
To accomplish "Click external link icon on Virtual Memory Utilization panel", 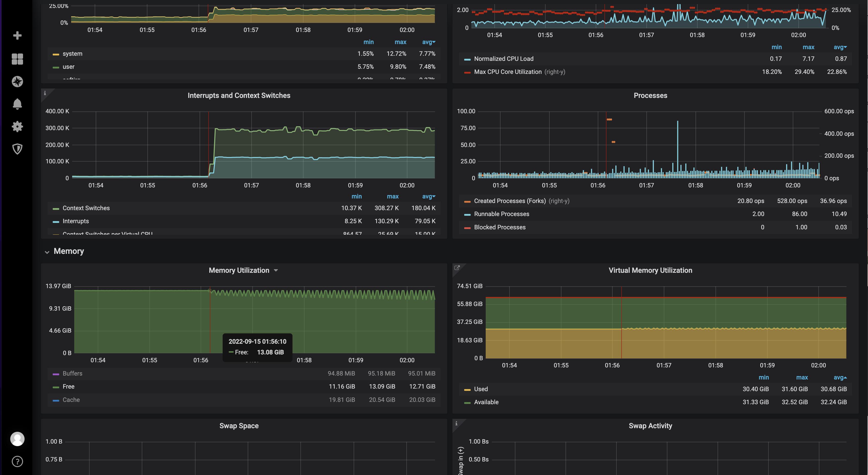I will tap(457, 268).
